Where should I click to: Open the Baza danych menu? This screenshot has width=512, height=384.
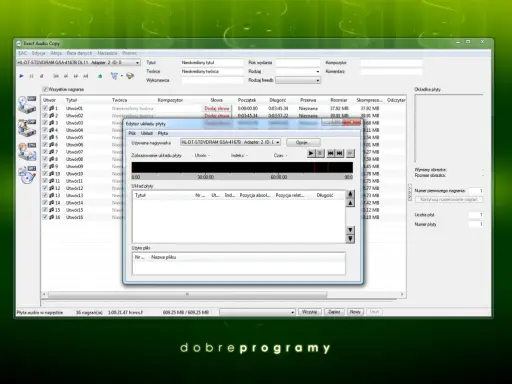79,53
